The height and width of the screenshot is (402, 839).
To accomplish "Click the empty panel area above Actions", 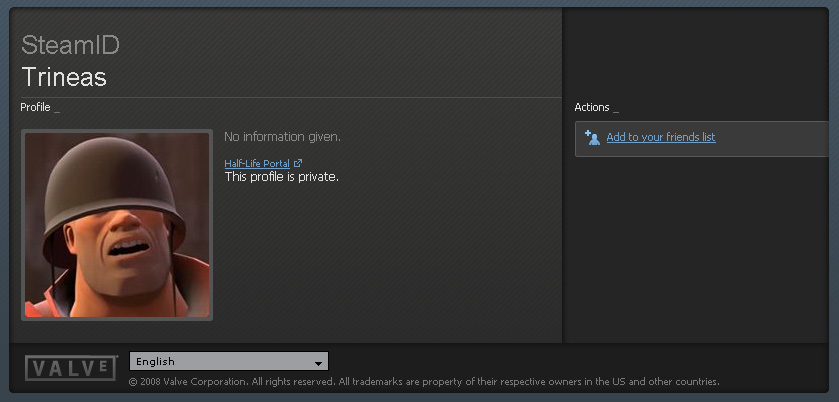I will point(700,50).
